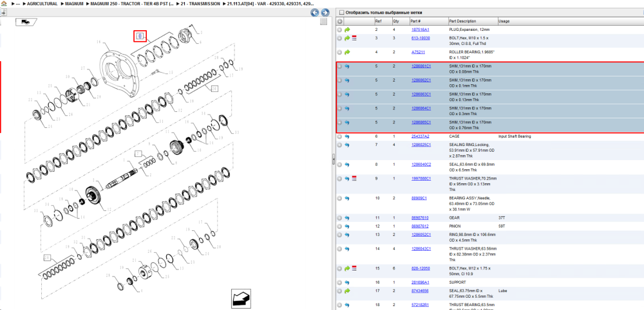The image size is (644, 310).
Task: Click green arrow icon for seal 87434656
Action: click(347, 291)
